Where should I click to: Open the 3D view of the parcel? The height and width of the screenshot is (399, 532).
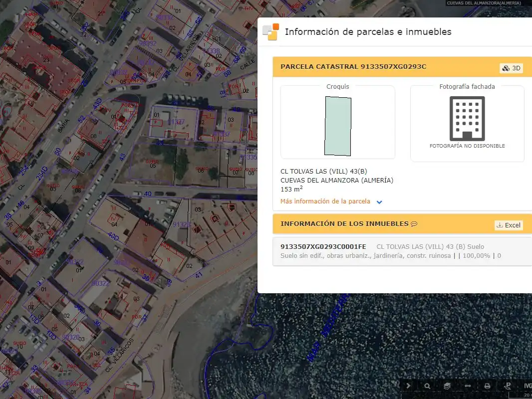[511, 68]
